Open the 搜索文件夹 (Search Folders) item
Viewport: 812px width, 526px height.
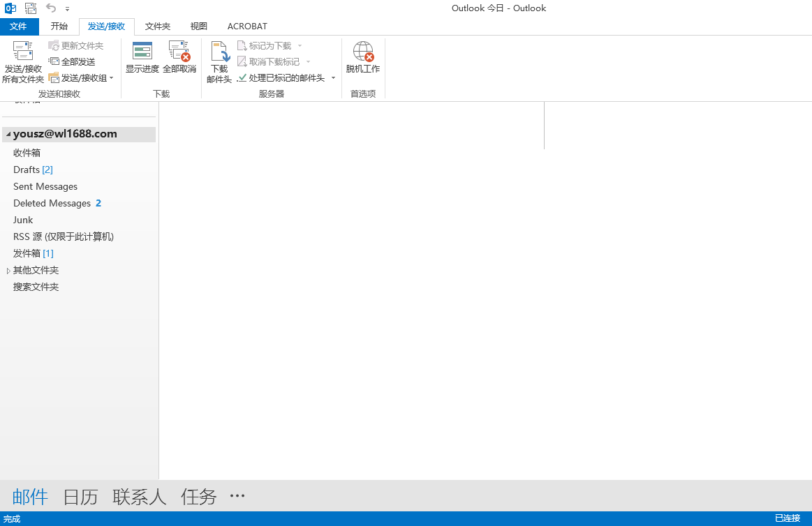(x=36, y=287)
